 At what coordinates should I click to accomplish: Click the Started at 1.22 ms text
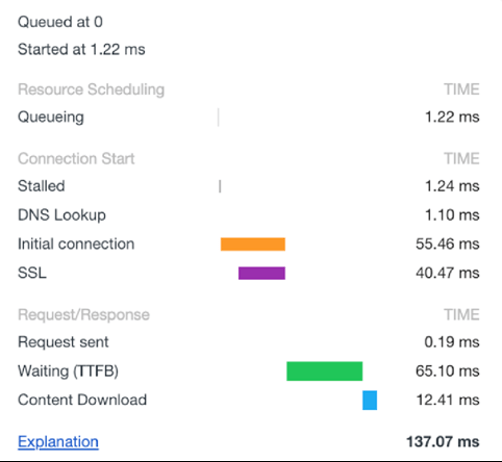coord(81,49)
